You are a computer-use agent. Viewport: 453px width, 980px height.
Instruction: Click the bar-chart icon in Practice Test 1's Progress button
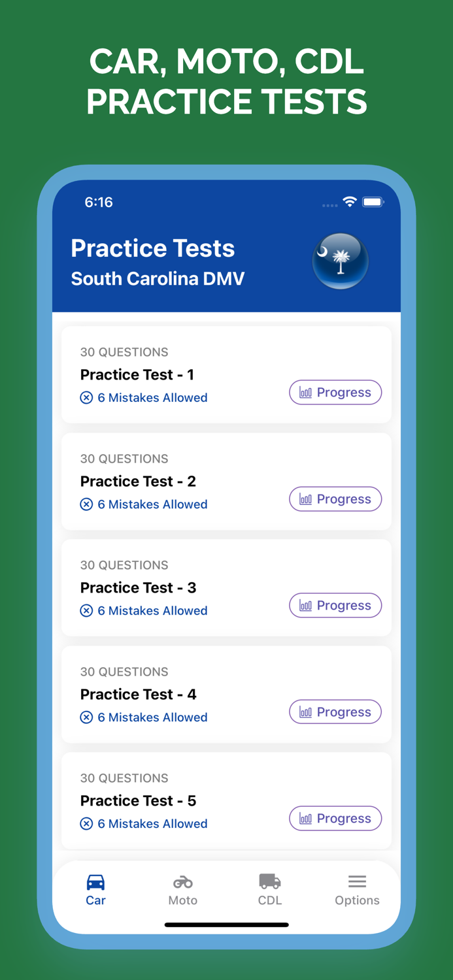[x=305, y=392]
